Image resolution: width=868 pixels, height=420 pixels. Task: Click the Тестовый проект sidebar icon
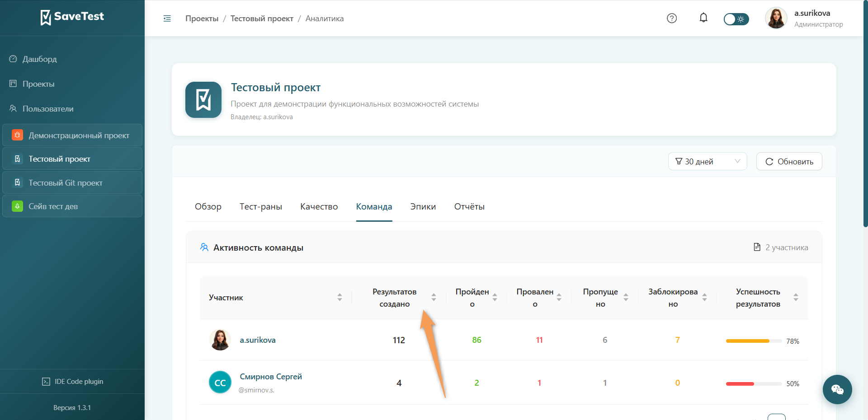(x=17, y=159)
